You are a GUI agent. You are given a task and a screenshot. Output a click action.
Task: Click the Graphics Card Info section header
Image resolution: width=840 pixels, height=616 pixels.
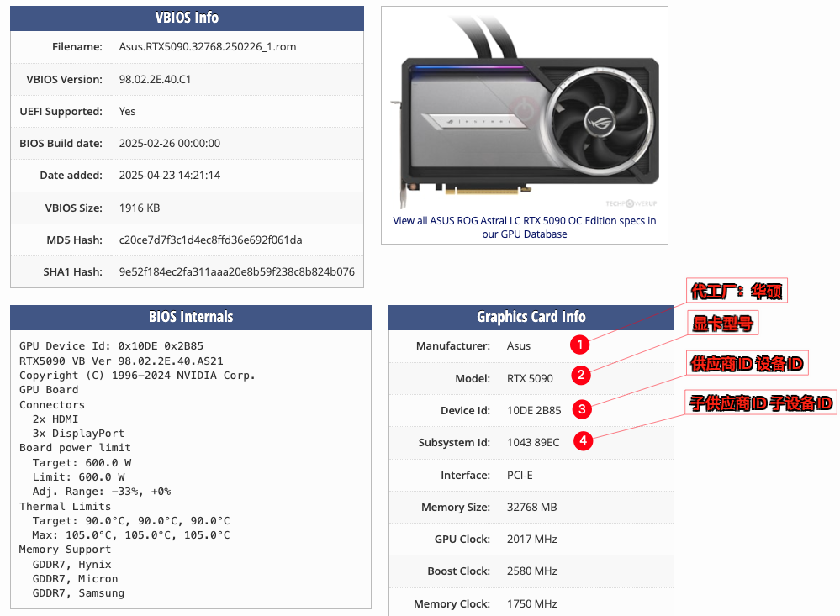(x=531, y=317)
